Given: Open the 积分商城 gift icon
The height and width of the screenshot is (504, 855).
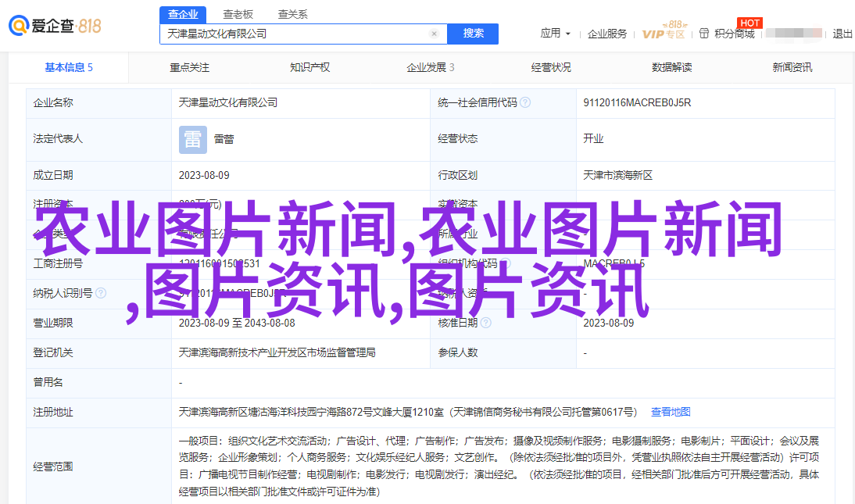Looking at the screenshot, I should [704, 34].
